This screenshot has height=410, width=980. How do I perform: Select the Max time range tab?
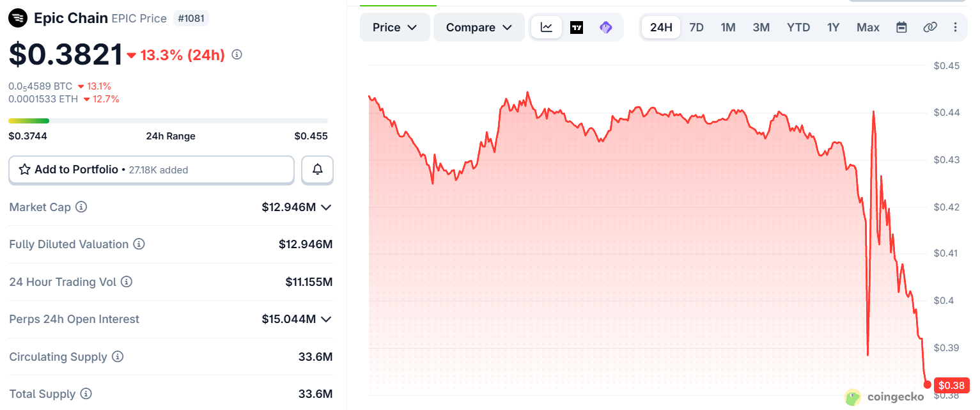click(x=868, y=28)
